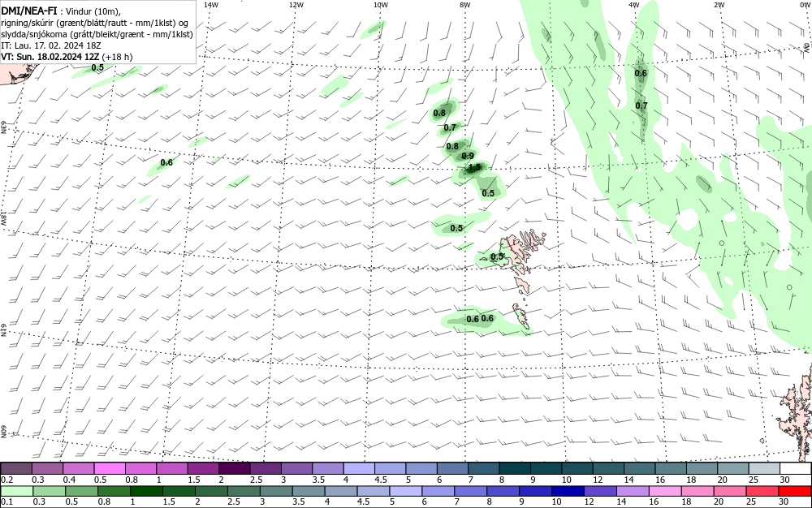Screen dimensions: 812x508
Task: Pick the red 30 swatch in the lower legend row
Action: [795, 492]
